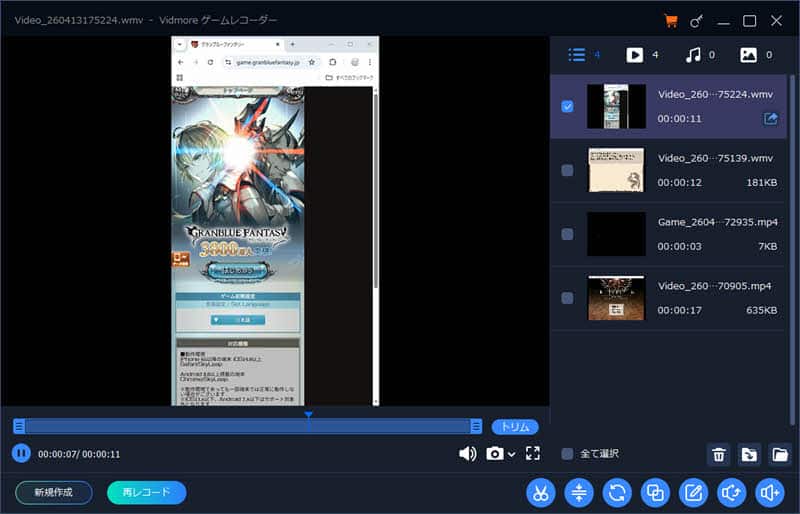Click the trim end handle on timeline
The image size is (800, 514).
(476, 426)
